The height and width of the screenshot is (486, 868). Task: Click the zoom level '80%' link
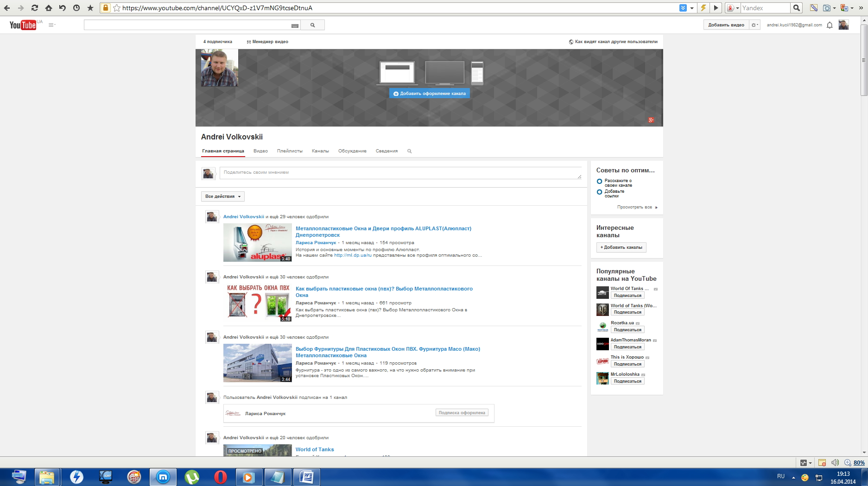(x=859, y=462)
